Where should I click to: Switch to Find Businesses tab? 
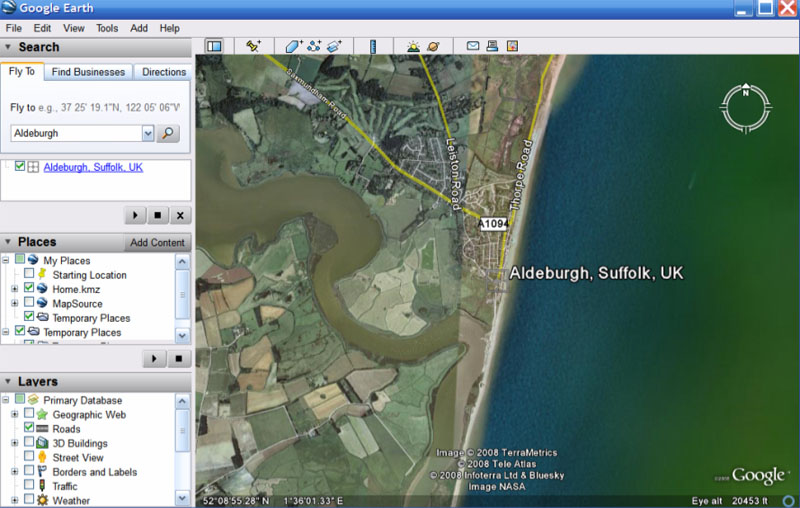point(88,72)
